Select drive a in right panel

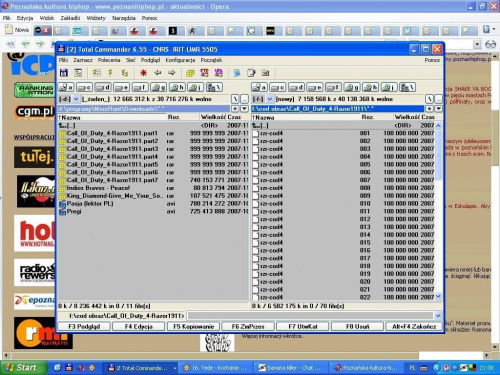tap(259, 87)
